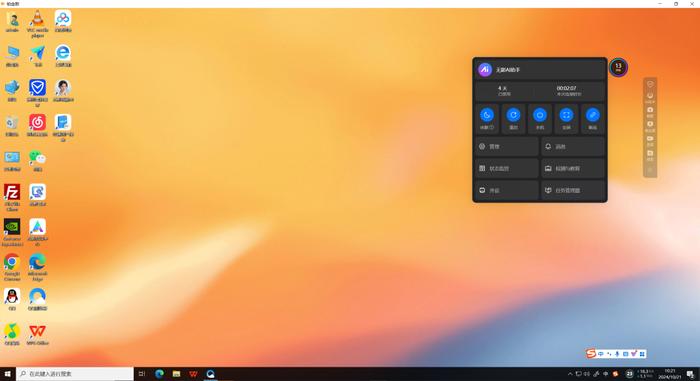The image size is (700, 381).
Task: Launch NetEase Cloud Music red icon
Action: click(x=38, y=126)
